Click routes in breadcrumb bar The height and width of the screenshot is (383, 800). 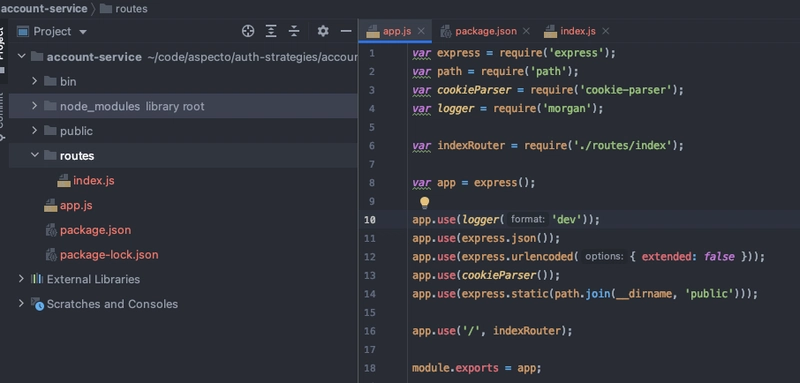131,9
